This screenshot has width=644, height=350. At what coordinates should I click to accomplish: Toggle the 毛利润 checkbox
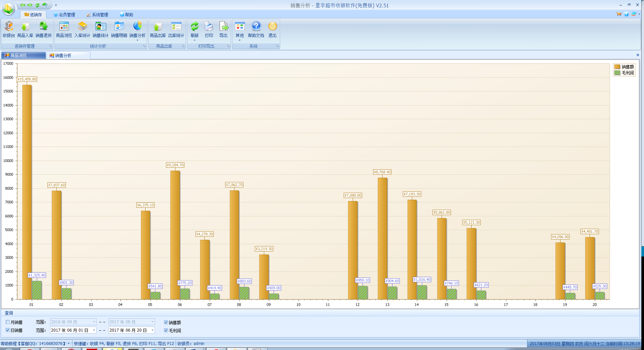(166, 330)
